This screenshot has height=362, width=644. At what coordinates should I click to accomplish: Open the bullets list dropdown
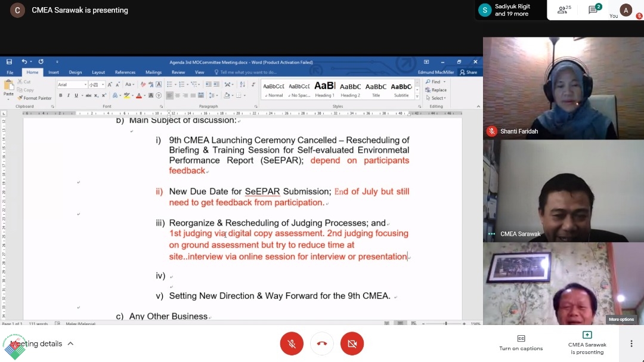click(175, 84)
